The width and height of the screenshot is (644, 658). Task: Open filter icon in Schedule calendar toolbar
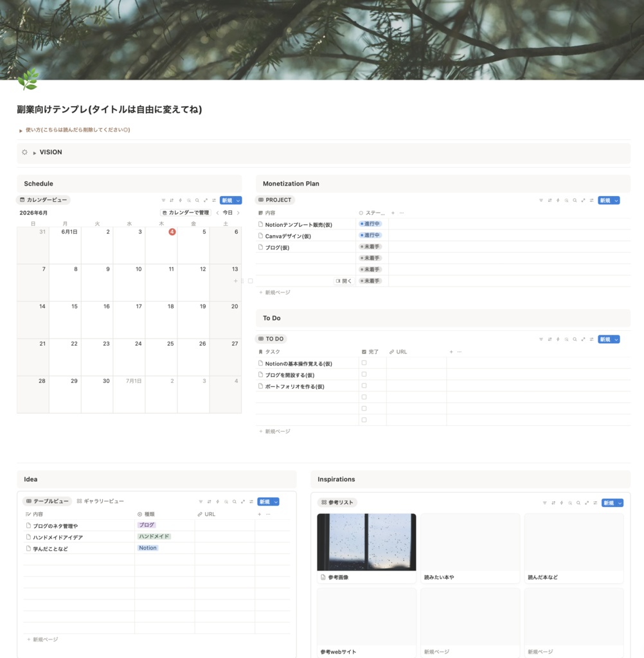click(163, 200)
